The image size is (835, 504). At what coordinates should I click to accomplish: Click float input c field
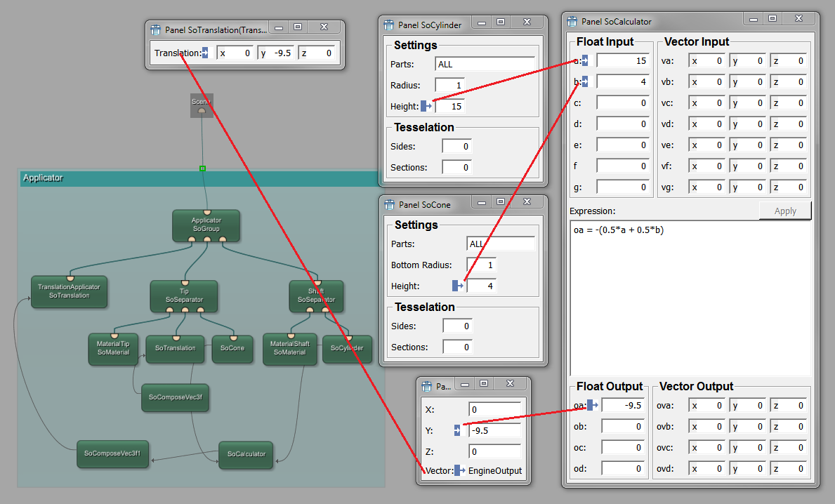(x=622, y=103)
